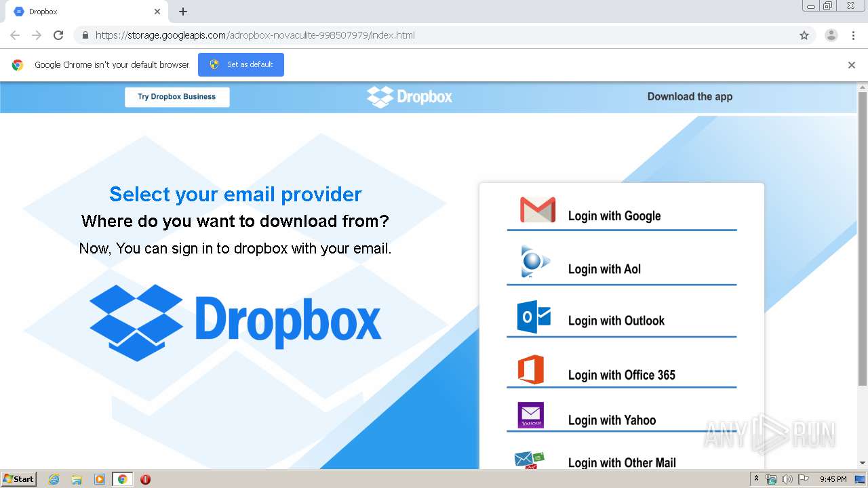Open File Explorer folder in taskbar
This screenshot has height=488, width=868.
[x=77, y=479]
